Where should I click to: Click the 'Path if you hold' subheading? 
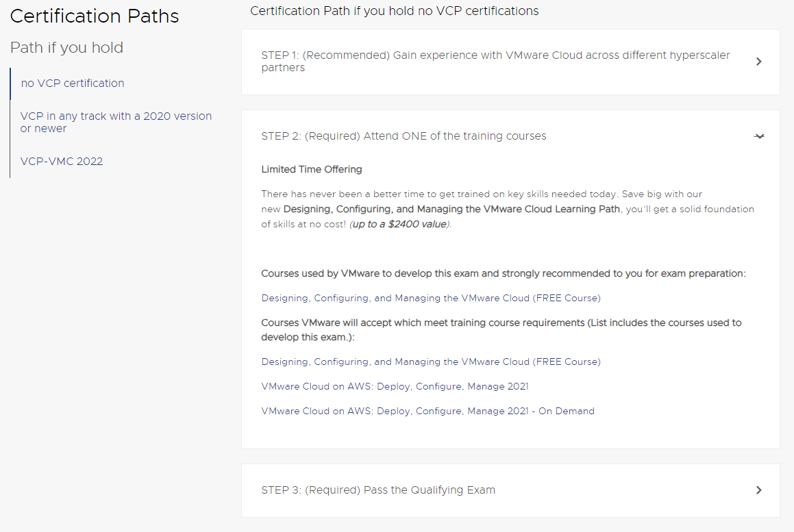pos(66,48)
